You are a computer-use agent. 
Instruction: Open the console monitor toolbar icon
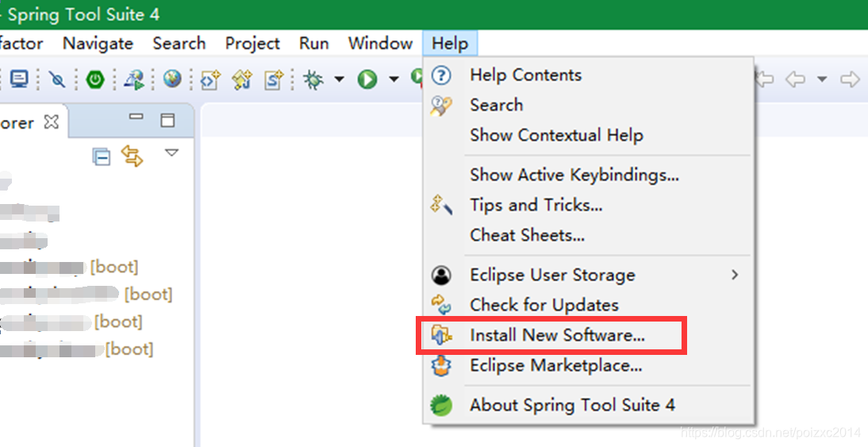[x=19, y=79]
